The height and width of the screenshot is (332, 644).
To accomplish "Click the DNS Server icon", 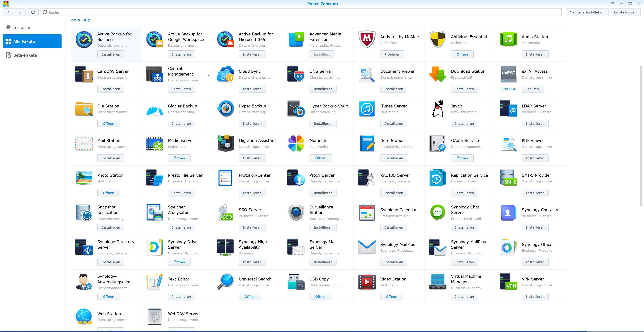I will pyautogui.click(x=296, y=74).
